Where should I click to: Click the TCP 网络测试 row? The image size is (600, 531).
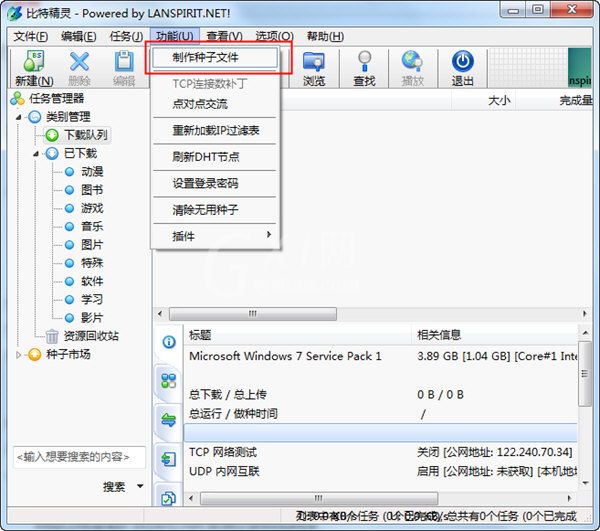coord(381,452)
